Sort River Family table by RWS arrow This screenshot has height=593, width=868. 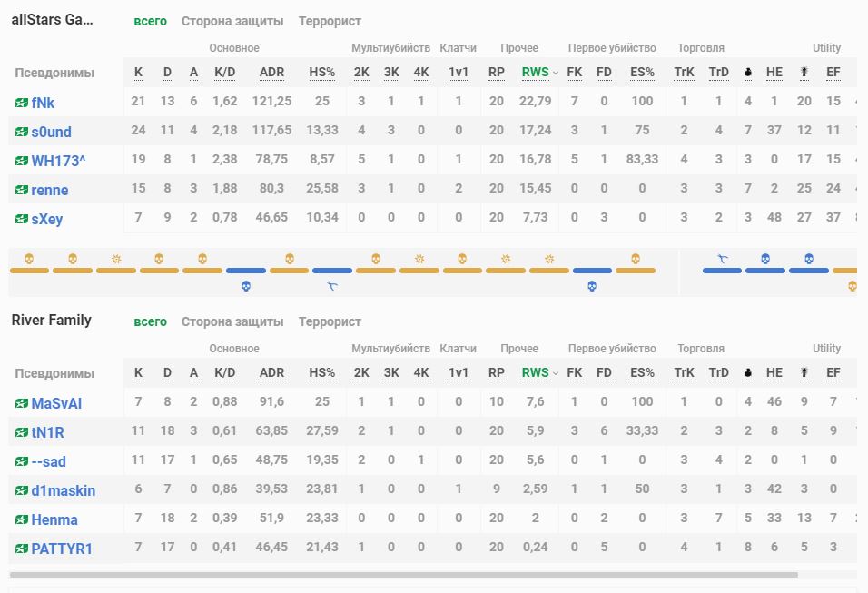pos(556,372)
